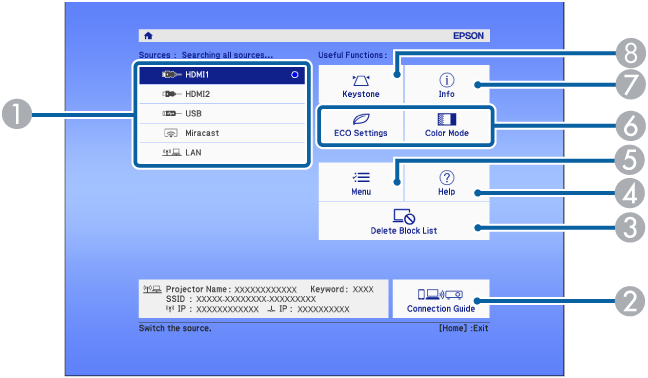Click the Color Mode icon
Image resolution: width=648 pixels, height=378 pixels.
point(447,119)
